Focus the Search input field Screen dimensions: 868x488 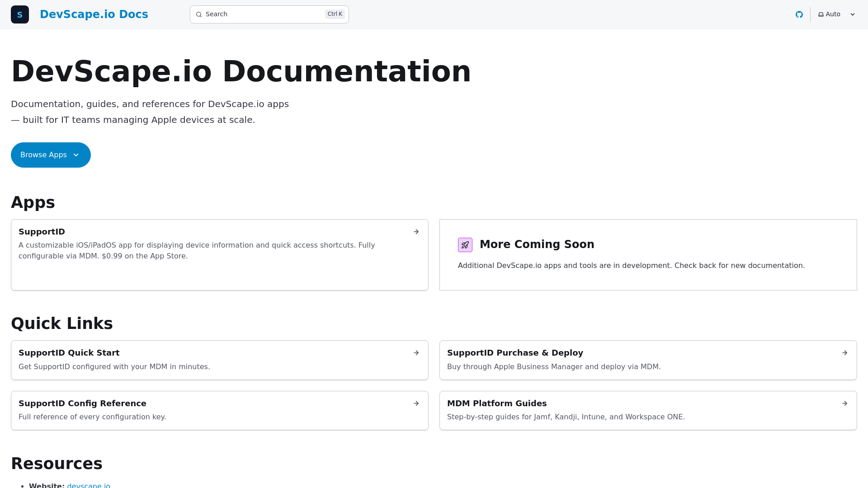point(269,14)
